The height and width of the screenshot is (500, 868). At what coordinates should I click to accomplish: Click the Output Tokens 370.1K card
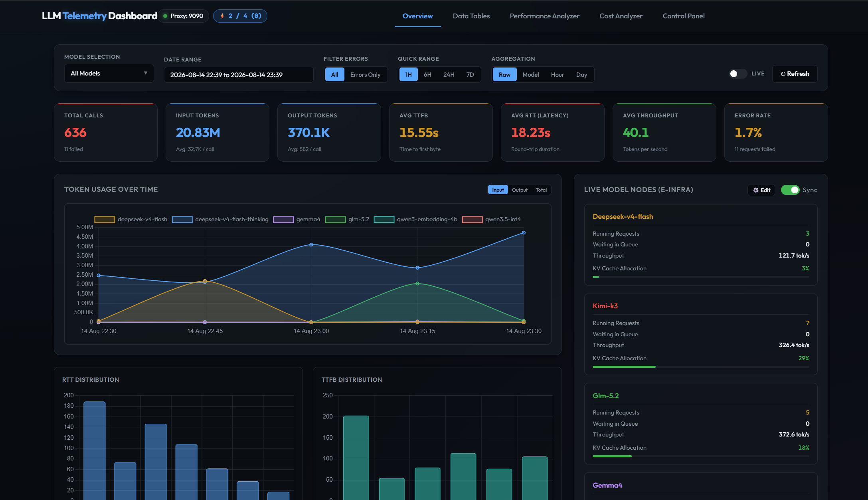[329, 133]
